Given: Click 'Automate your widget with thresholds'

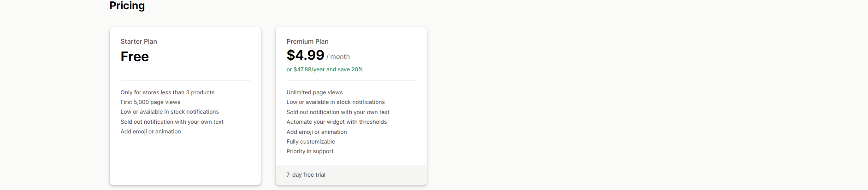Looking at the screenshot, I should pyautogui.click(x=337, y=122).
